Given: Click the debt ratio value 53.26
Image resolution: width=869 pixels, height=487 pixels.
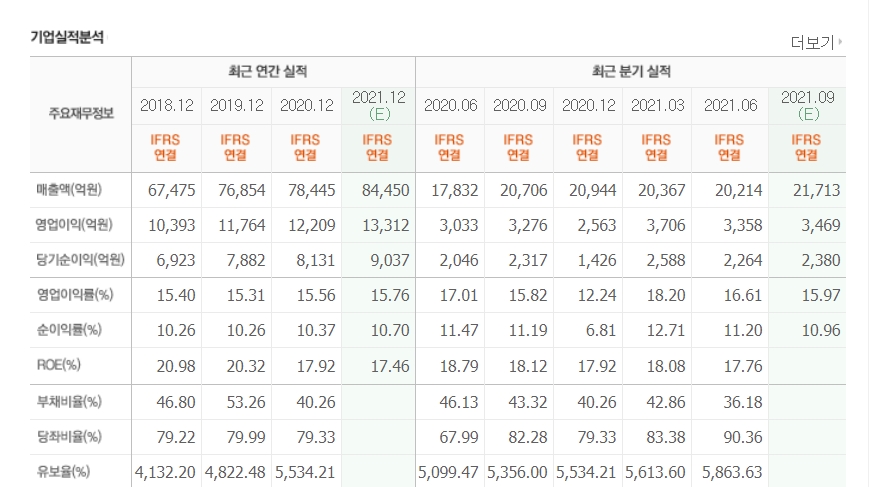Looking at the screenshot, I should click(x=246, y=402).
